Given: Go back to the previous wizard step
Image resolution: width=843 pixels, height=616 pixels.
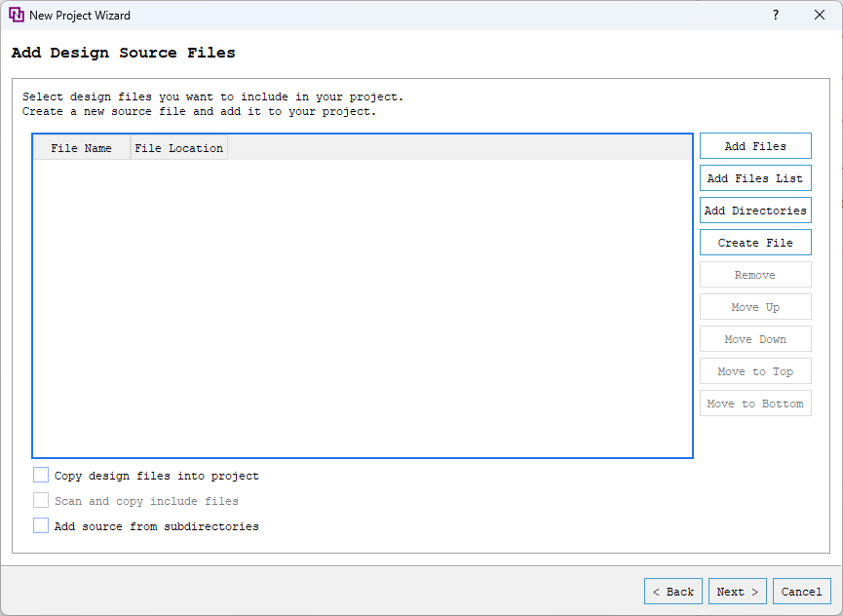Looking at the screenshot, I should pos(672,591).
